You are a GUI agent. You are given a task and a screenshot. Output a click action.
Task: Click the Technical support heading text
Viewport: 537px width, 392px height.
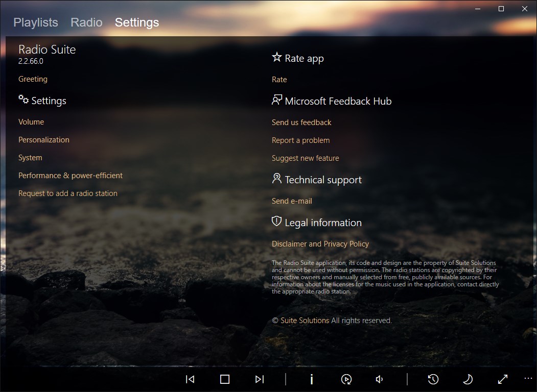coord(323,180)
